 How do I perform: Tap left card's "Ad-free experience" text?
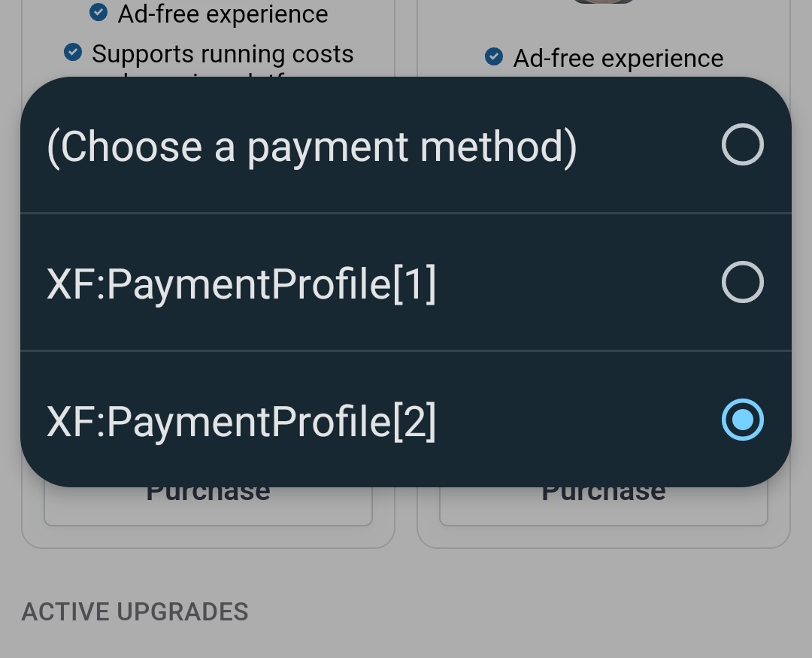[x=223, y=14]
